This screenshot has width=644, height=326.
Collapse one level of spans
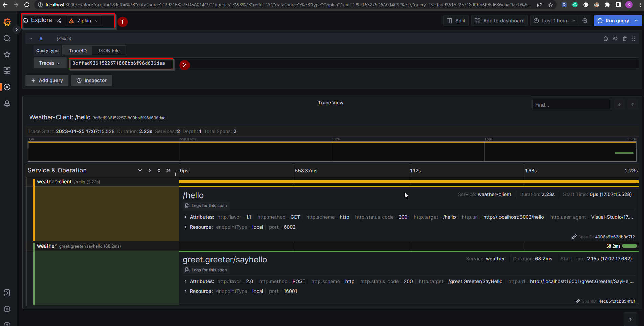coord(150,170)
